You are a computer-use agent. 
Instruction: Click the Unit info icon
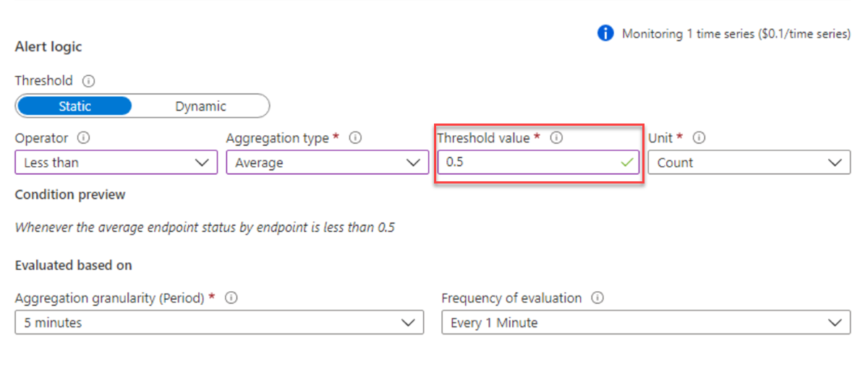click(x=699, y=138)
